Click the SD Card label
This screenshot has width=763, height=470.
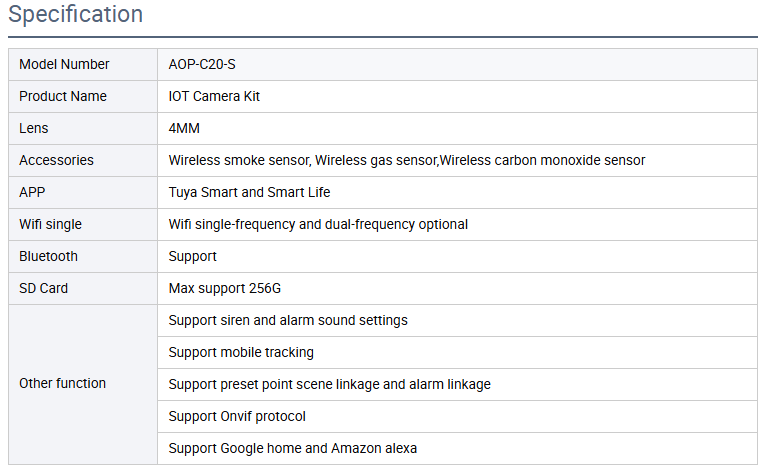coord(44,289)
